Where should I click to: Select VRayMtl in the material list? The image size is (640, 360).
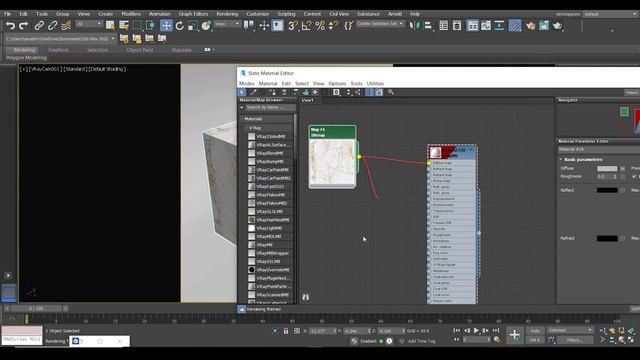tap(264, 245)
